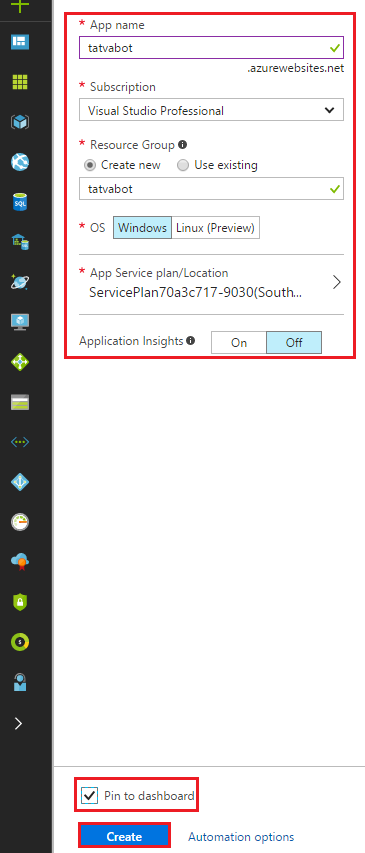Click the .azurewebsites.net suffix text

click(295, 69)
